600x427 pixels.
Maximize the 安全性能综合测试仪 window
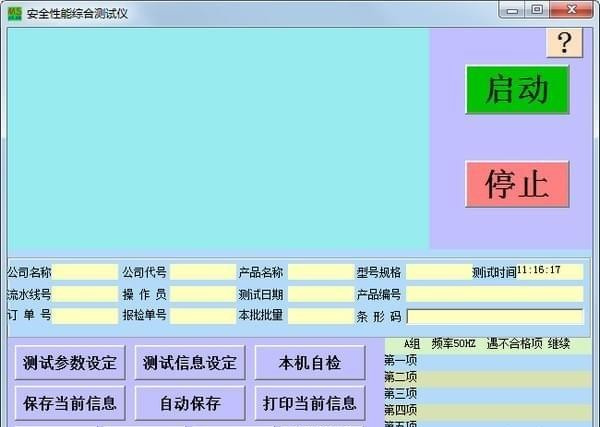tap(537, 10)
